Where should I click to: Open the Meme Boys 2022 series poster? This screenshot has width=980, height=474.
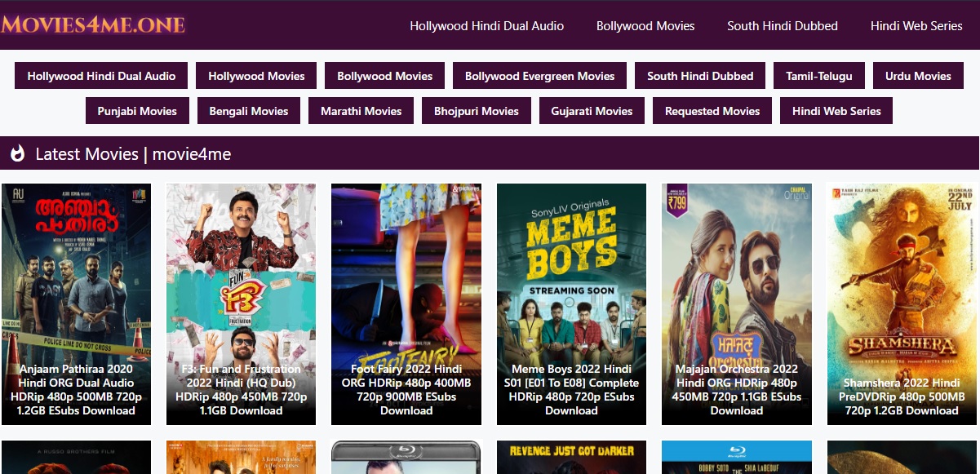[571, 304]
